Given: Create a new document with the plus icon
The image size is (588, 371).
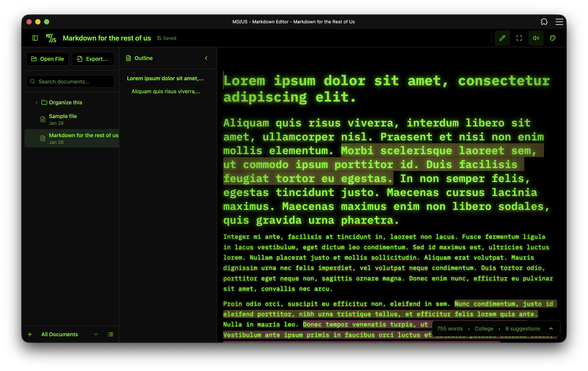Looking at the screenshot, I should tap(30, 334).
